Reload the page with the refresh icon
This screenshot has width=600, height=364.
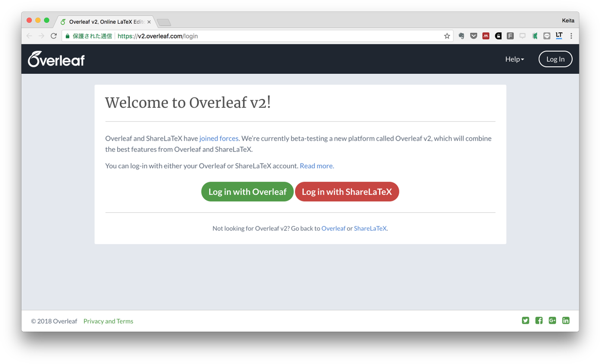(54, 36)
